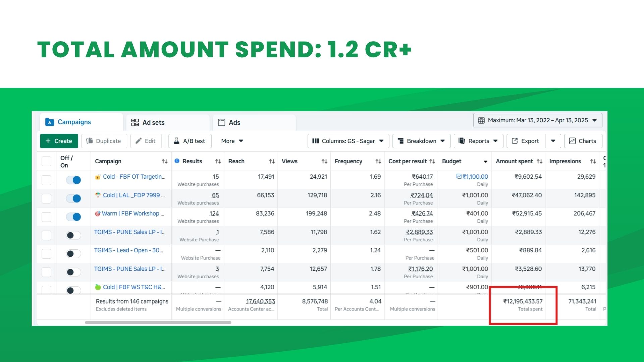Screen dimensions: 644x362
Task: Click the Breakdown list icon
Action: (x=400, y=141)
